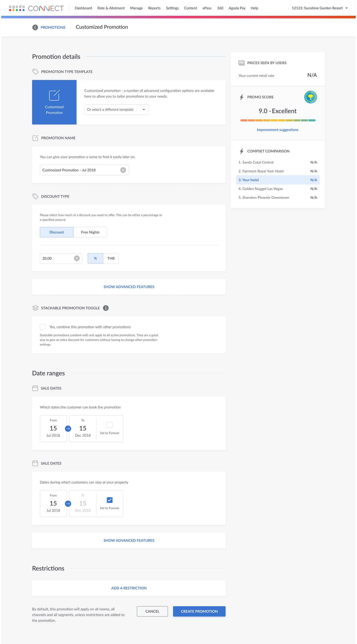Open stackable promotion info tooltip
Image resolution: width=357 pixels, height=644 pixels.
(106, 308)
